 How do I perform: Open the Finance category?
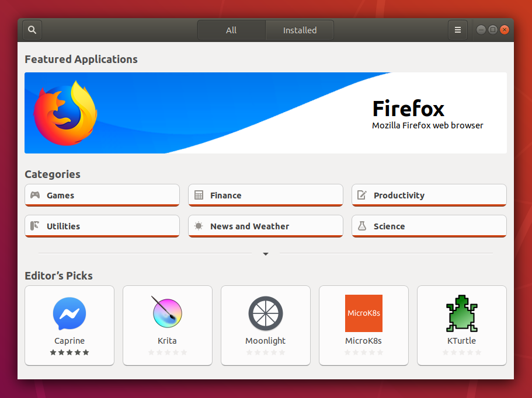coord(266,195)
